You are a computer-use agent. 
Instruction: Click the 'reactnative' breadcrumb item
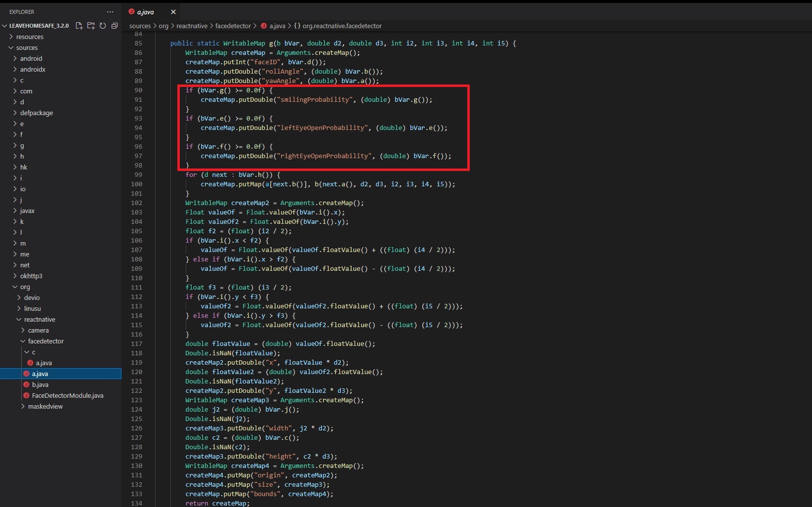[192, 26]
